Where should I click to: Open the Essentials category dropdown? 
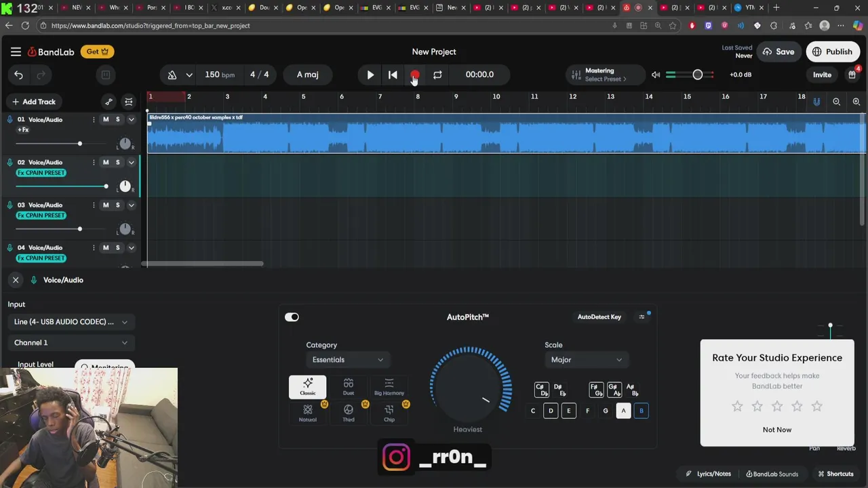pyautogui.click(x=347, y=360)
